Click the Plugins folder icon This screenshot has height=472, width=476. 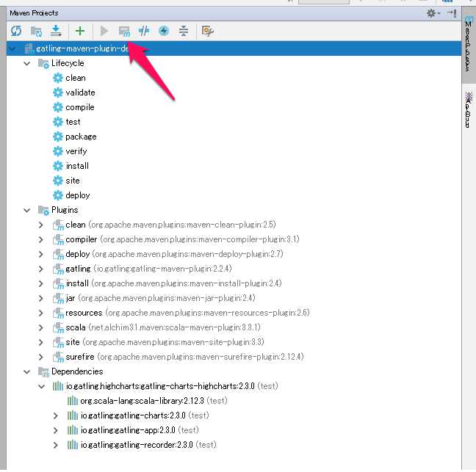click(x=43, y=210)
